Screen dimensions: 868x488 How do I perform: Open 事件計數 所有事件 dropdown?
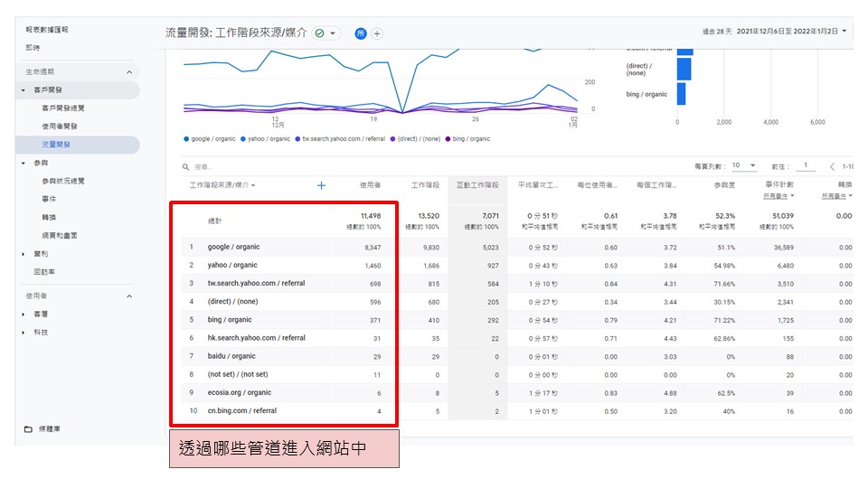(x=778, y=196)
